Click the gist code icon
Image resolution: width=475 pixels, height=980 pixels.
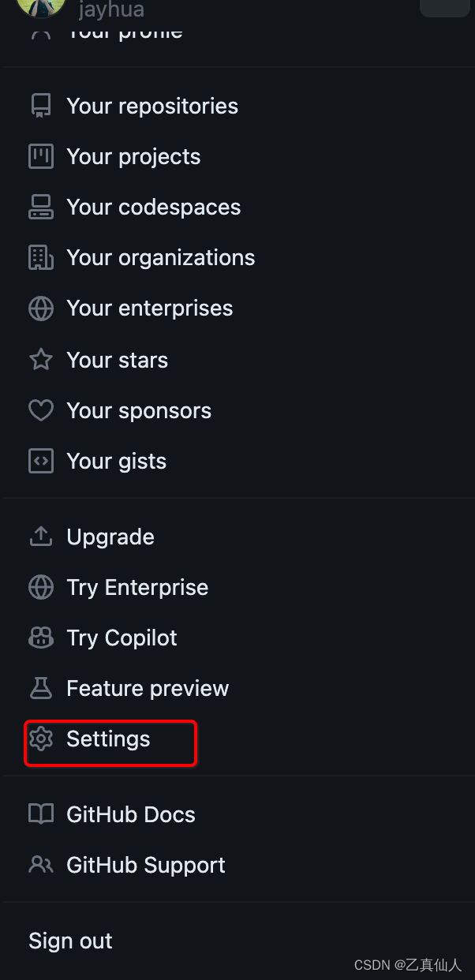[40, 461]
